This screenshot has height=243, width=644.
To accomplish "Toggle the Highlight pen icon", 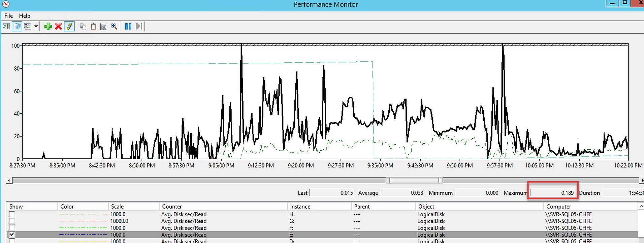I will 69,26.
